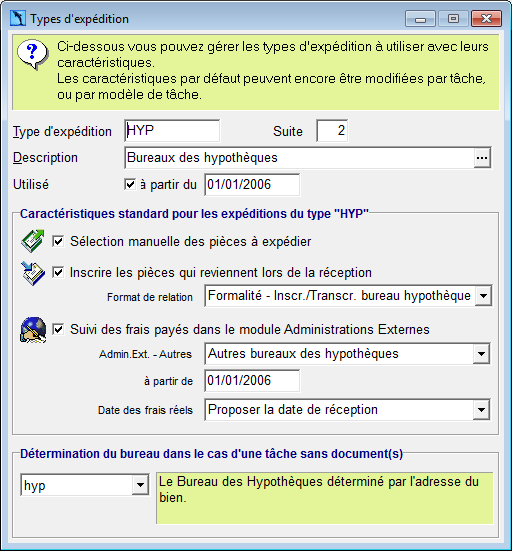The height and width of the screenshot is (551, 512).
Task: Click the blue reception register icon
Action: (x=33, y=273)
